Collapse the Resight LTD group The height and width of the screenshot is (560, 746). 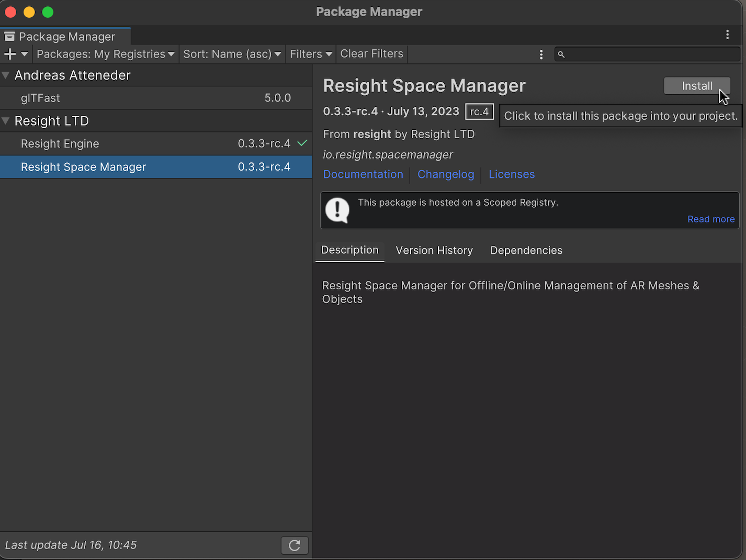coord(6,121)
